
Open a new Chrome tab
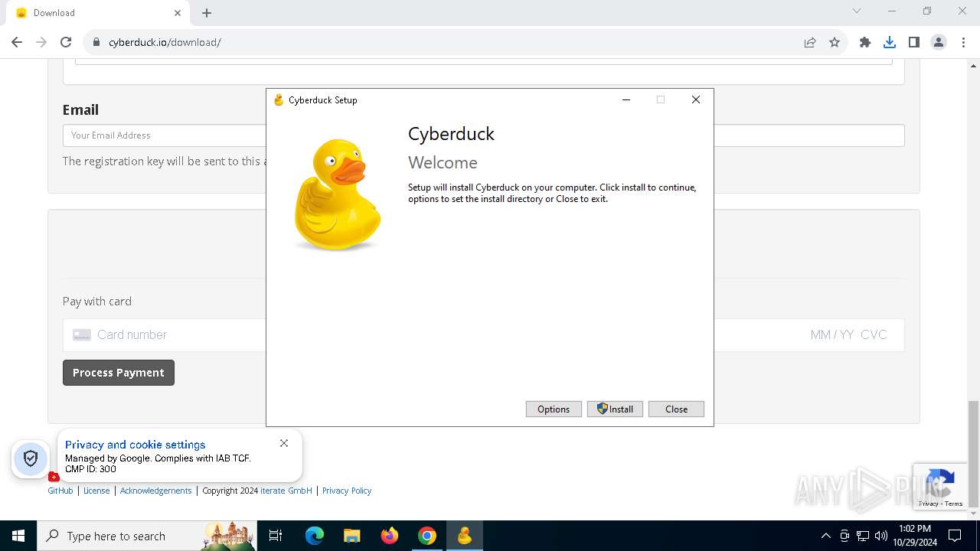[207, 13]
